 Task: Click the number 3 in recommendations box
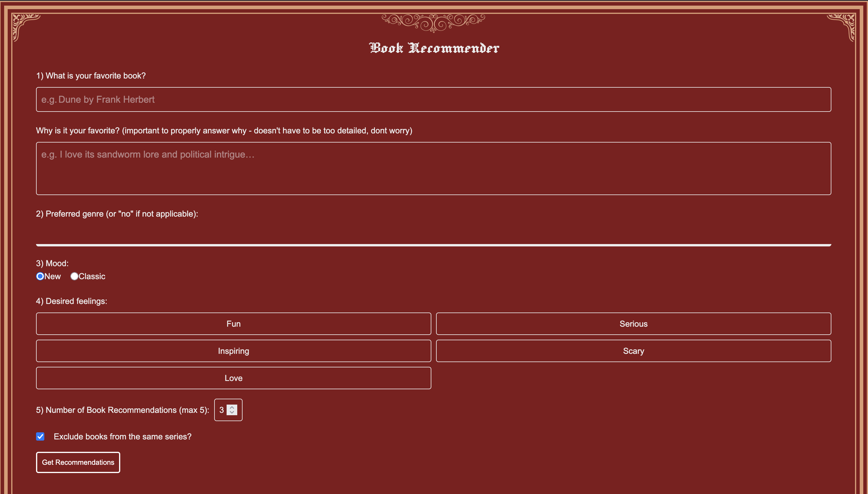point(221,410)
